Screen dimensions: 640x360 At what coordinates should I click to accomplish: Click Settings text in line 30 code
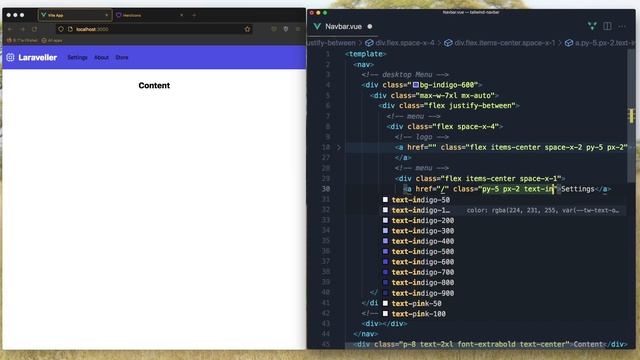(578, 189)
